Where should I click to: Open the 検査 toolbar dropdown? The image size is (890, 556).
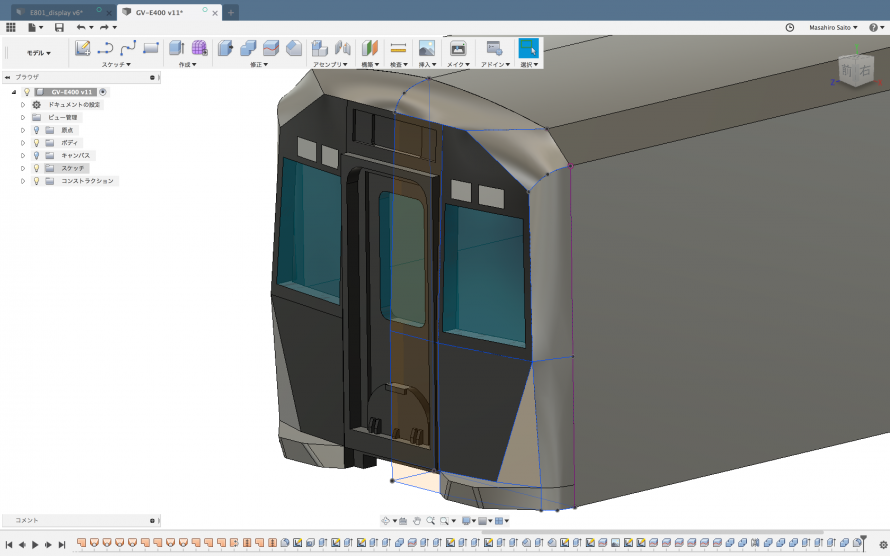coord(398,65)
